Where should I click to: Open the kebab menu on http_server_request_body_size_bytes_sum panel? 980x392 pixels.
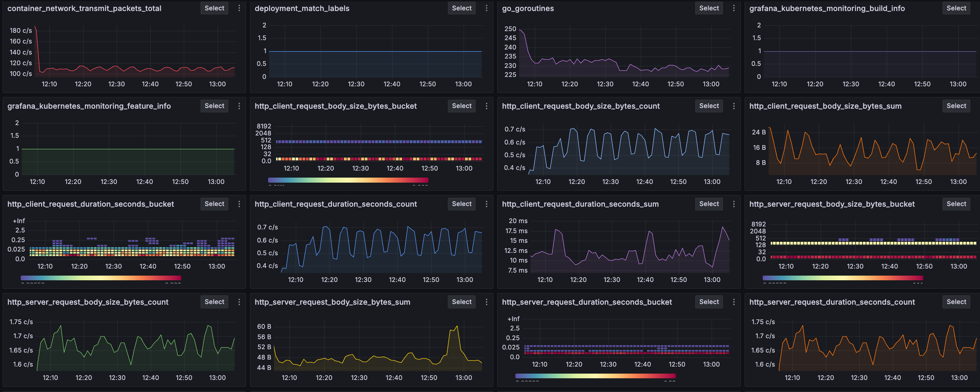(x=487, y=302)
